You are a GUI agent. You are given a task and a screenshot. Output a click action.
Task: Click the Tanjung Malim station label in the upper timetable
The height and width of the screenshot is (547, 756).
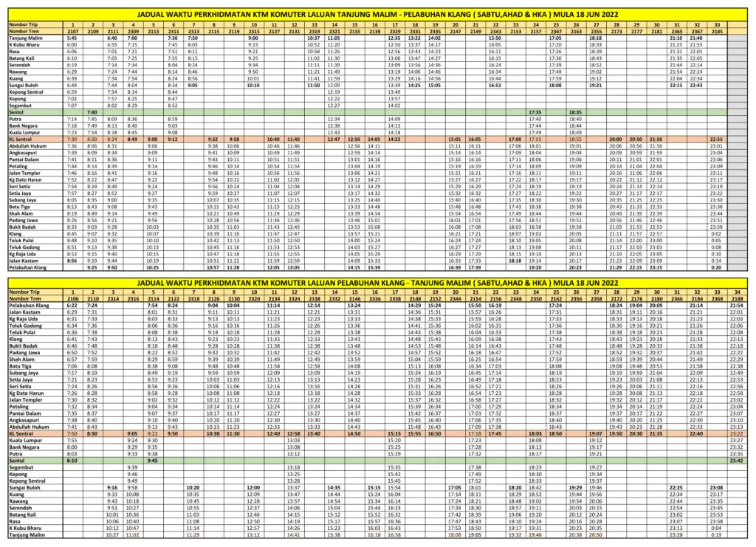coord(26,38)
